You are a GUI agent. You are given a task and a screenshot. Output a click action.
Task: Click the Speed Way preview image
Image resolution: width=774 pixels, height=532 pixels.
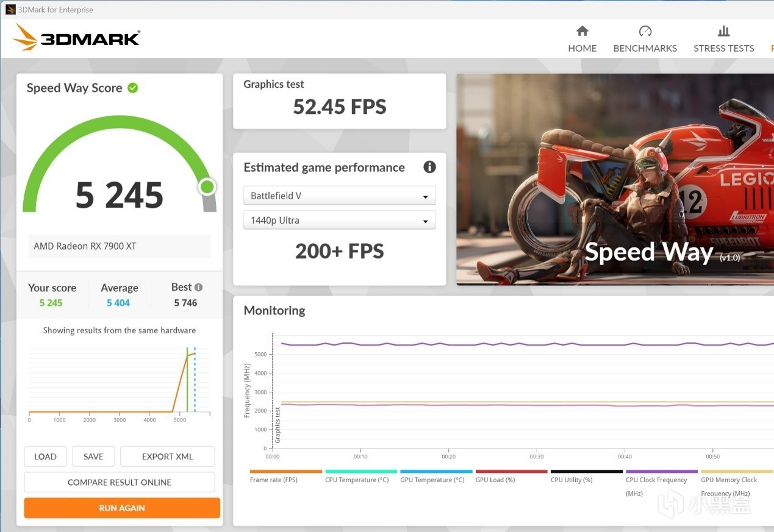pyautogui.click(x=615, y=179)
